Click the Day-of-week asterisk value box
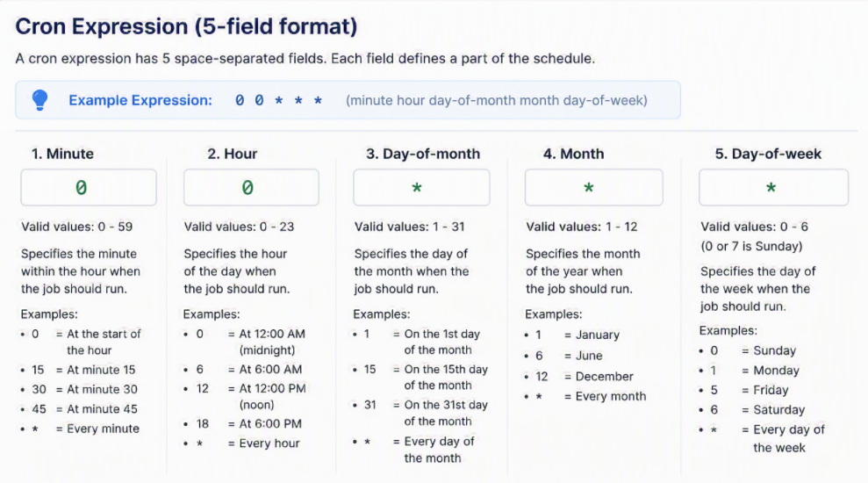Viewport: 868px width, 483px height. pyautogui.click(x=773, y=188)
